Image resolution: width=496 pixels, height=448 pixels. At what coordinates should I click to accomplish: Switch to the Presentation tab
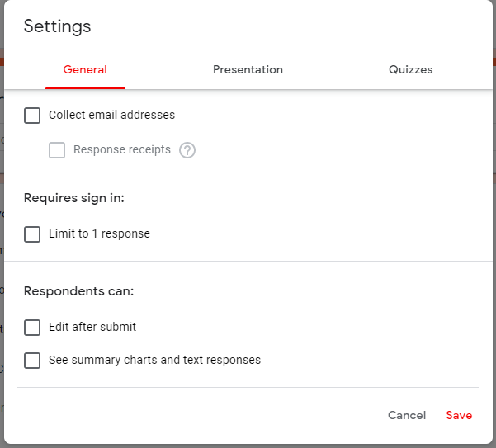tap(248, 69)
